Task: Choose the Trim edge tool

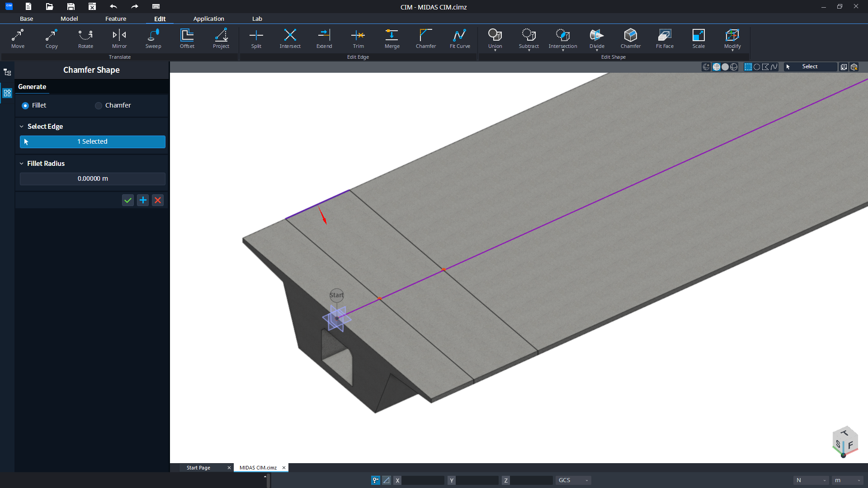Action: (358, 39)
